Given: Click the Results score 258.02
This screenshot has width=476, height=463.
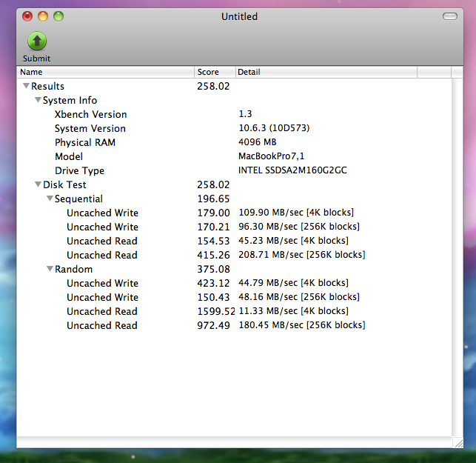Looking at the screenshot, I should click(213, 86).
